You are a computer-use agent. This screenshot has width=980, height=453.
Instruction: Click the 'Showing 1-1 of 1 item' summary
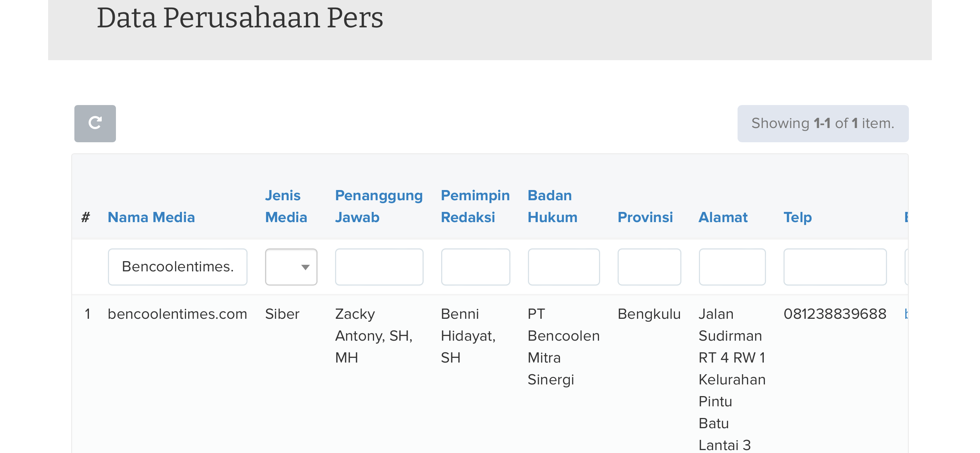click(822, 123)
